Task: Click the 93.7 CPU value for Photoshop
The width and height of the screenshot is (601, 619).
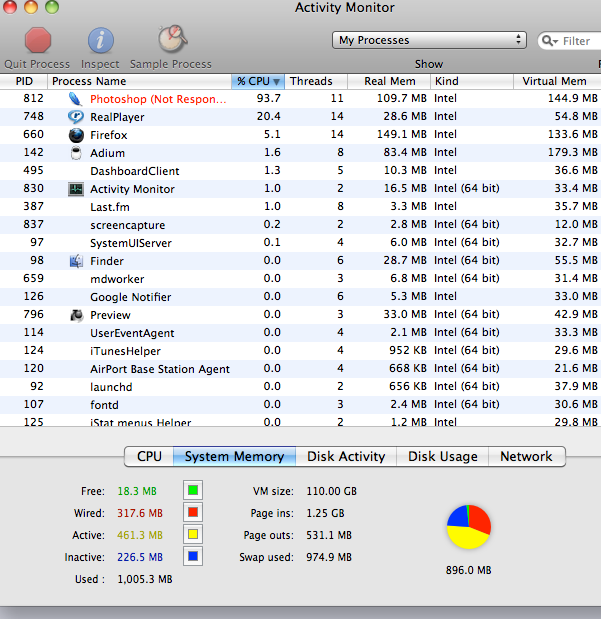Action: point(269,98)
